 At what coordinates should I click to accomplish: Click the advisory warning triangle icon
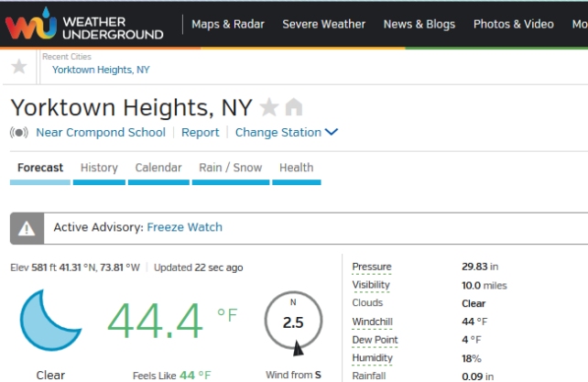[x=27, y=228]
